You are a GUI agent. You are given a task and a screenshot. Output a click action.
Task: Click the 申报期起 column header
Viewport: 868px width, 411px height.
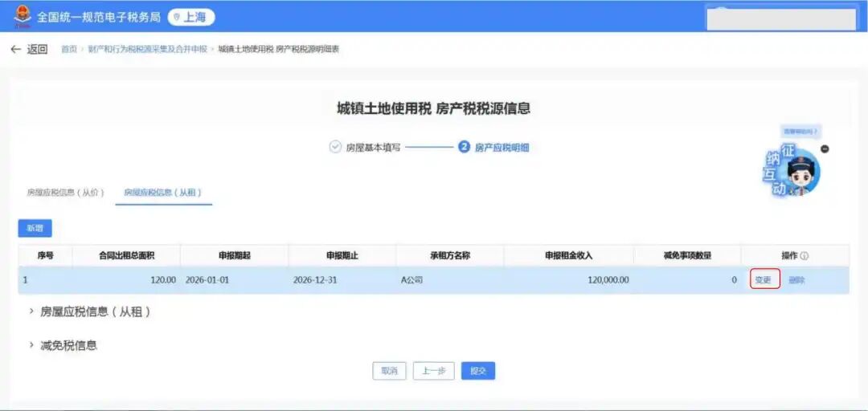234,255
